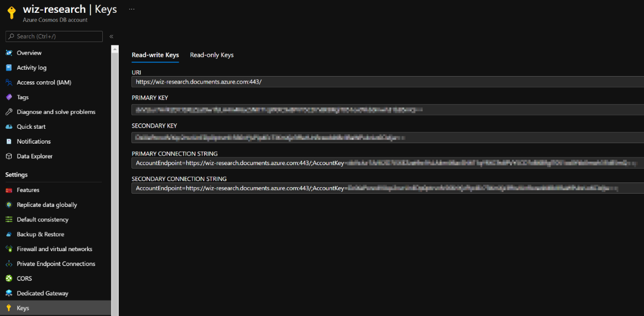Select Features in the sidebar
The image size is (644, 316).
click(28, 190)
